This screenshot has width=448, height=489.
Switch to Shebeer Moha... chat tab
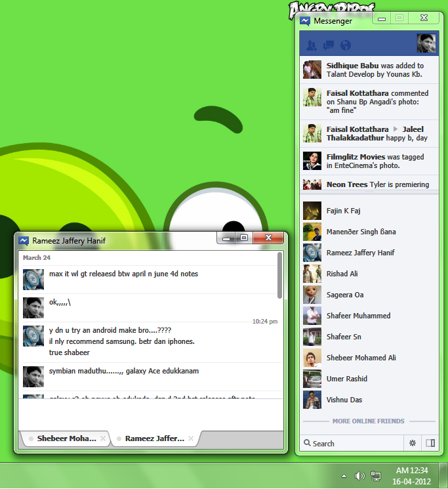click(67, 438)
